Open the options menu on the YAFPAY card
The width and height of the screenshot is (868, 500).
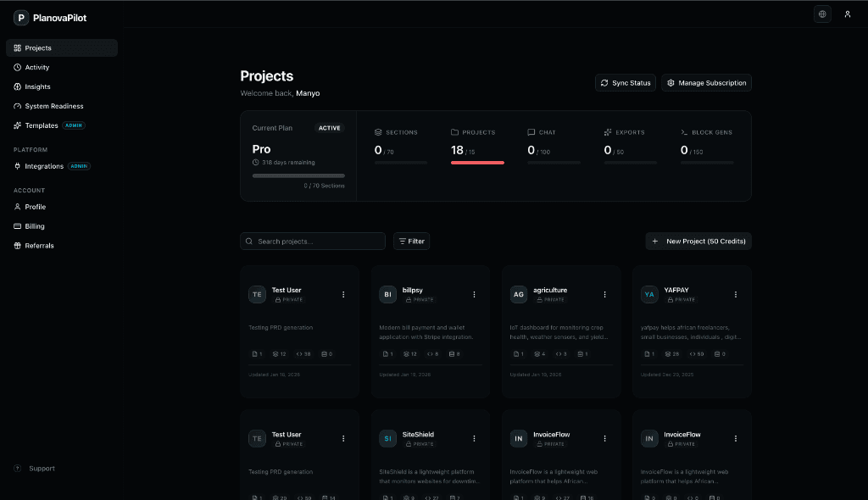coord(735,294)
